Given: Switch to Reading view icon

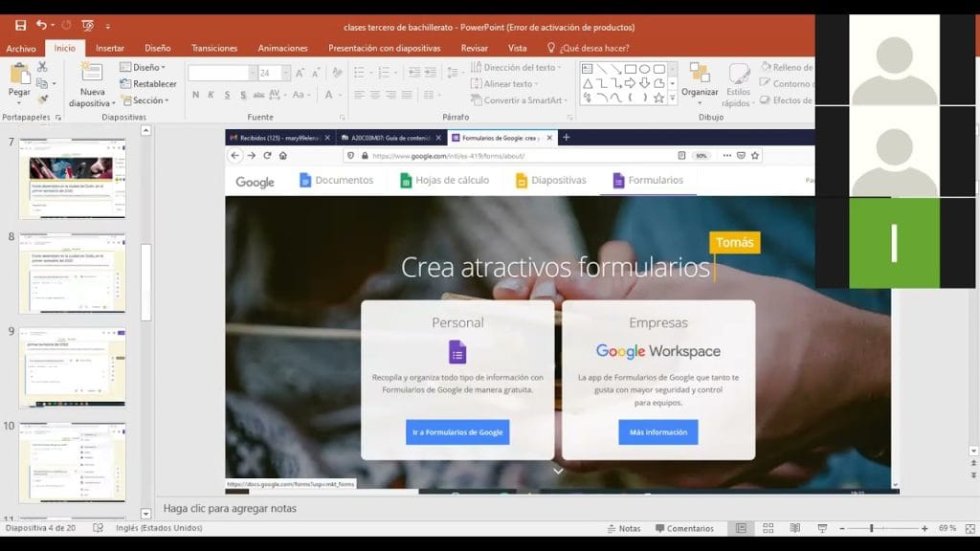Looking at the screenshot, I should (x=794, y=528).
